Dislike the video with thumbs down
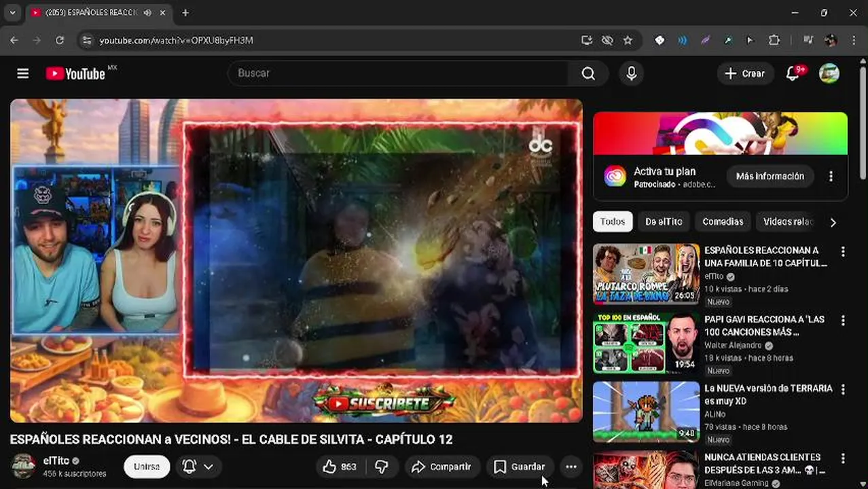This screenshot has width=868, height=489. 382,467
